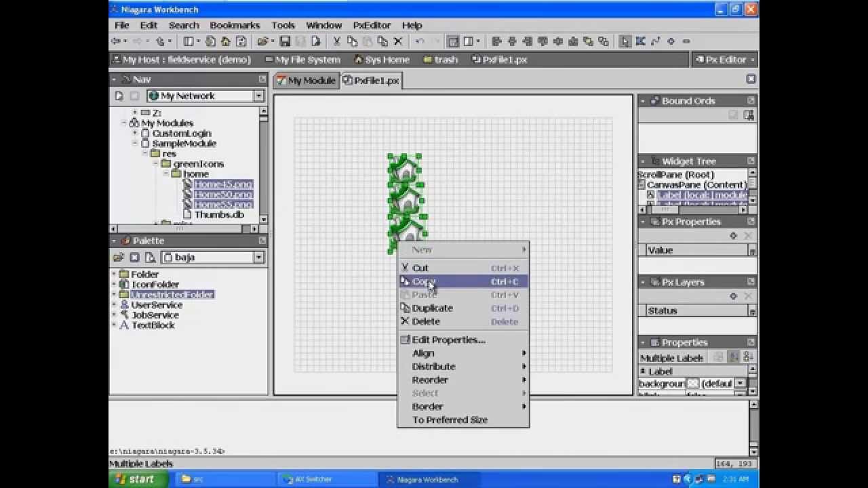This screenshot has height=488, width=868.
Task: Click the close palette icon
Action: tap(134, 258)
